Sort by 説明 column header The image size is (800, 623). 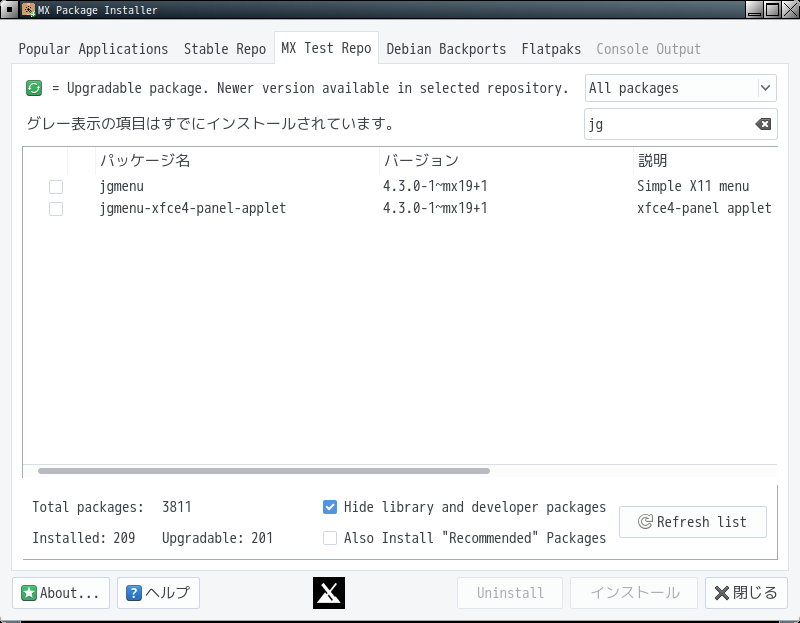[x=706, y=161]
